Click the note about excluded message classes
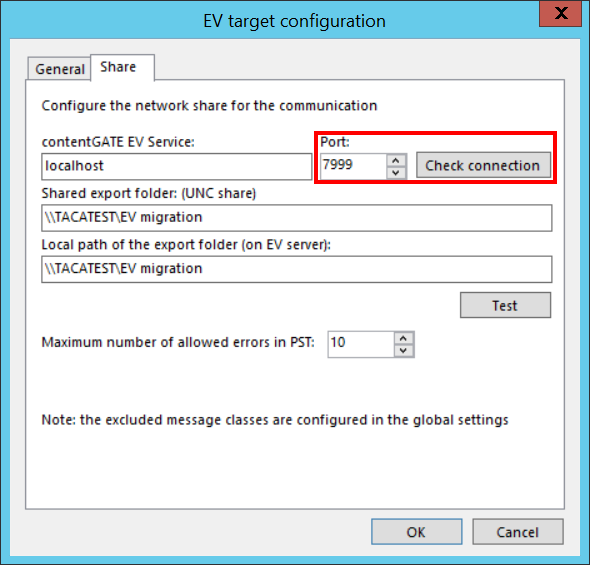Screen dimensions: 590x565 (x=275, y=420)
